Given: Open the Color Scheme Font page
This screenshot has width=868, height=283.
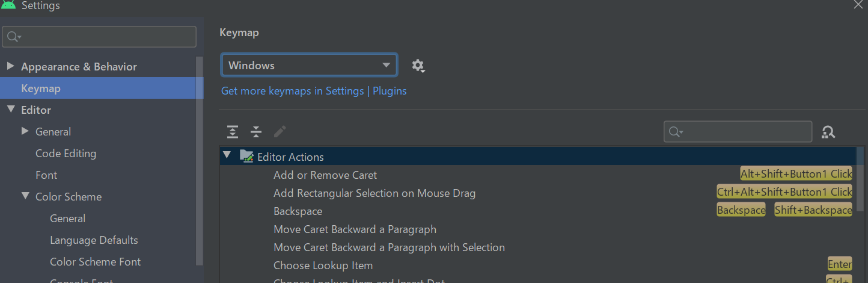Looking at the screenshot, I should 95,262.
